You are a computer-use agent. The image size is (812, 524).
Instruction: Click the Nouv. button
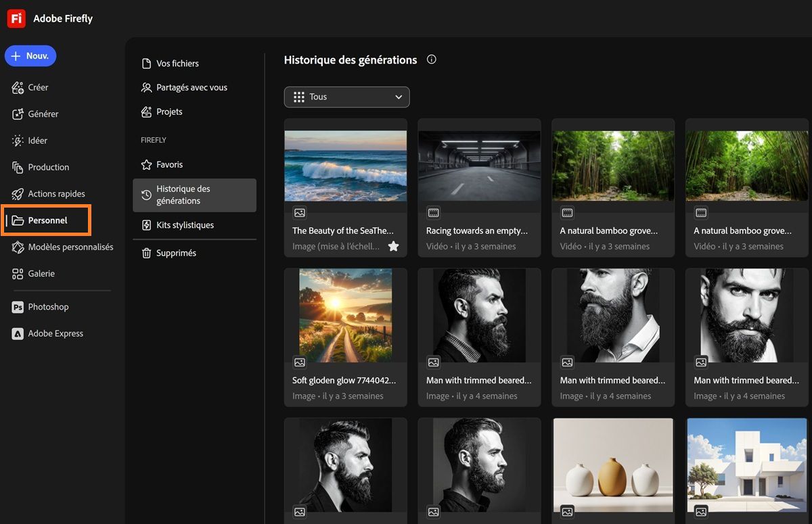[30, 56]
